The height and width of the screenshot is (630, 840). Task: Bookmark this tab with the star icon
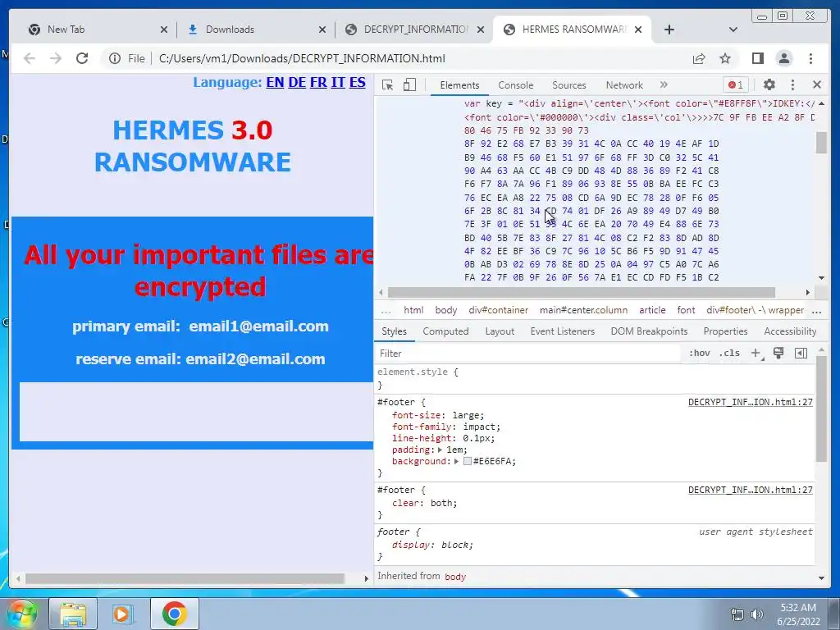click(x=725, y=58)
